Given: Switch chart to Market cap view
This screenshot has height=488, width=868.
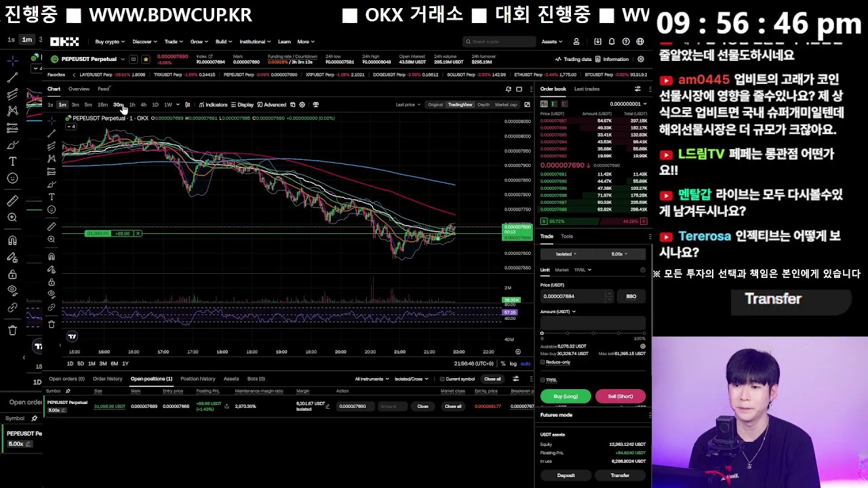Looking at the screenshot, I should [506, 104].
